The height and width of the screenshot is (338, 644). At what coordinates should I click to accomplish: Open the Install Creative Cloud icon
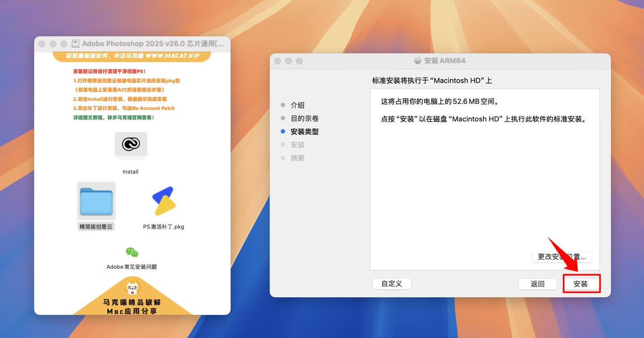click(x=131, y=145)
